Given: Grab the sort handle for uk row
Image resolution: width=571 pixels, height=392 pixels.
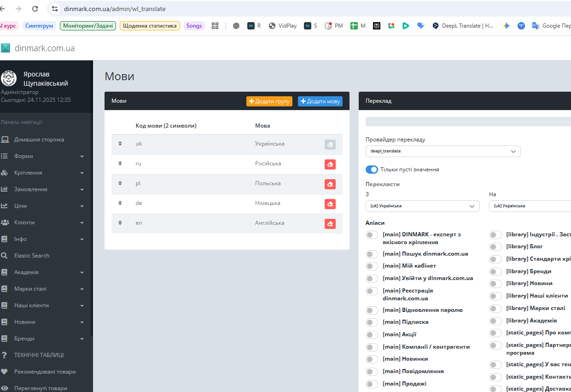Looking at the screenshot, I should (x=120, y=144).
